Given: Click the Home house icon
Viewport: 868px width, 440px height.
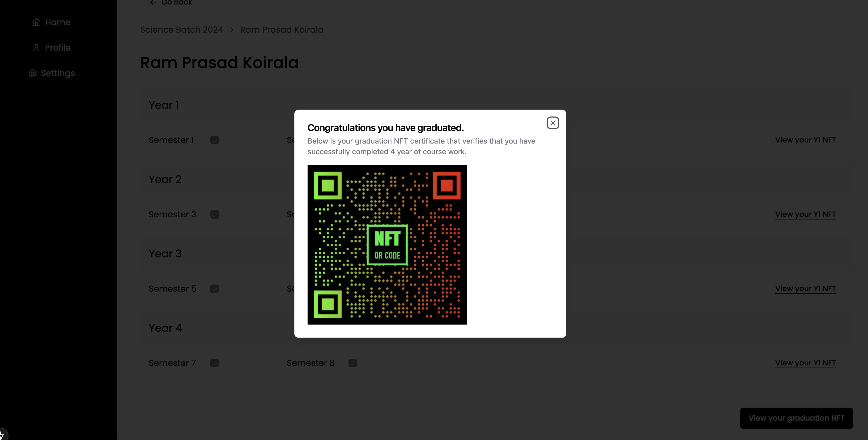Looking at the screenshot, I should 37,22.
